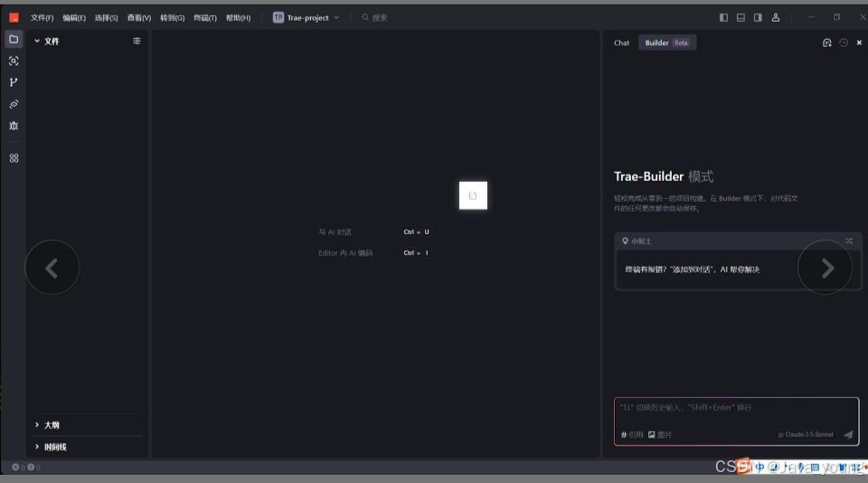868x483 pixels.
Task: Start a new chat with the new-conversation icon
Action: click(826, 43)
